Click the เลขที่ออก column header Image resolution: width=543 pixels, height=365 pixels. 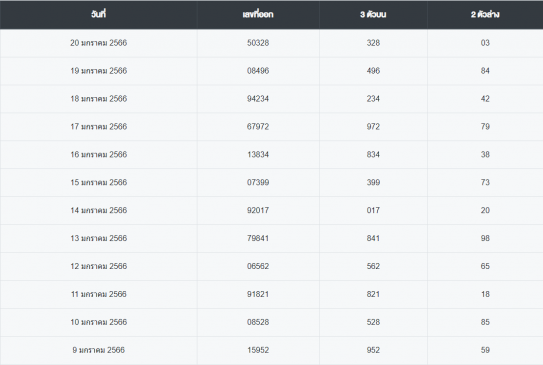pyautogui.click(x=258, y=14)
